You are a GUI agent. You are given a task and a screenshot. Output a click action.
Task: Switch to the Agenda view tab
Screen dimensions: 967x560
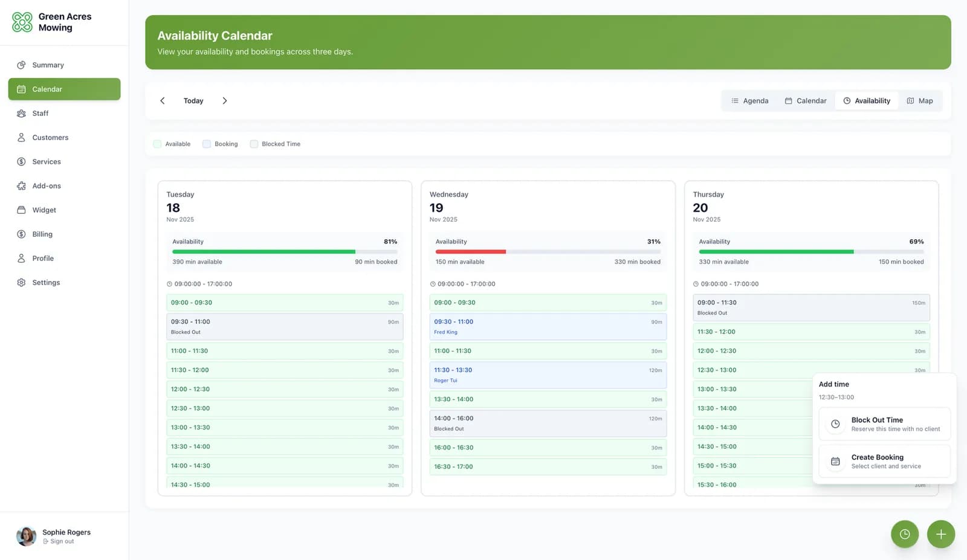click(749, 101)
